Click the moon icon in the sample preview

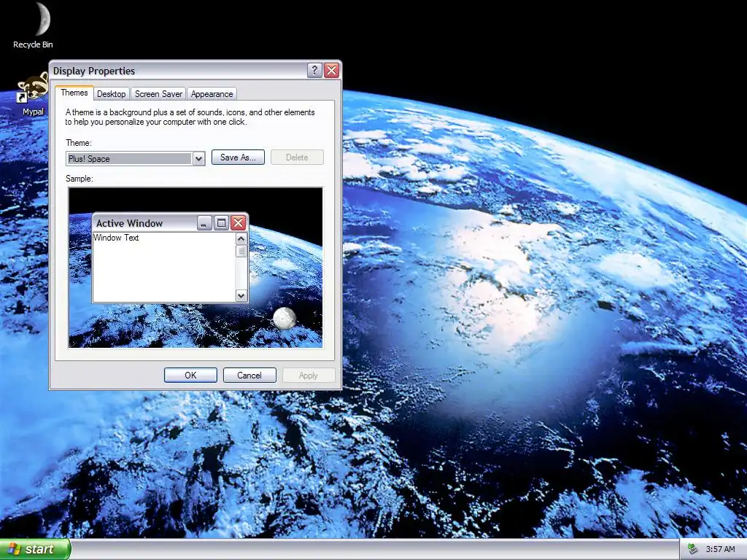(285, 318)
